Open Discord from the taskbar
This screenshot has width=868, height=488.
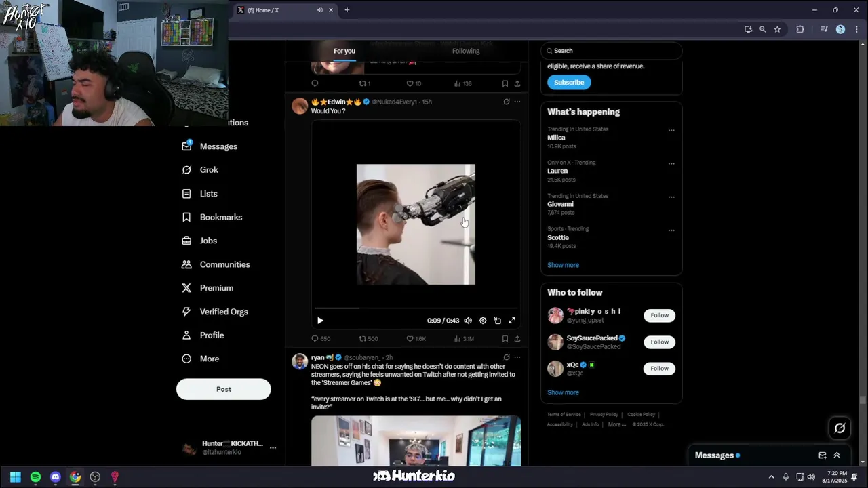[56, 477]
